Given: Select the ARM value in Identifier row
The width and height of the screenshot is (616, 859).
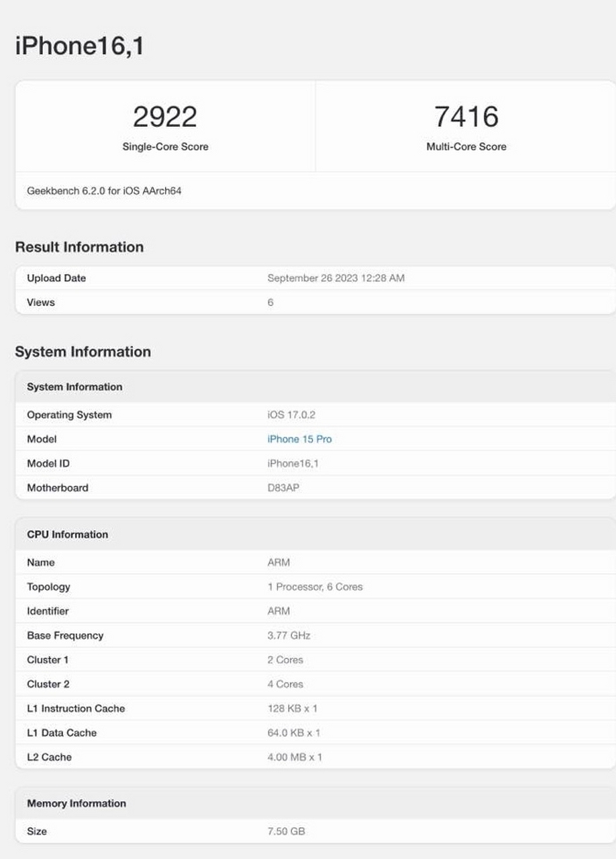Looking at the screenshot, I should 278,611.
